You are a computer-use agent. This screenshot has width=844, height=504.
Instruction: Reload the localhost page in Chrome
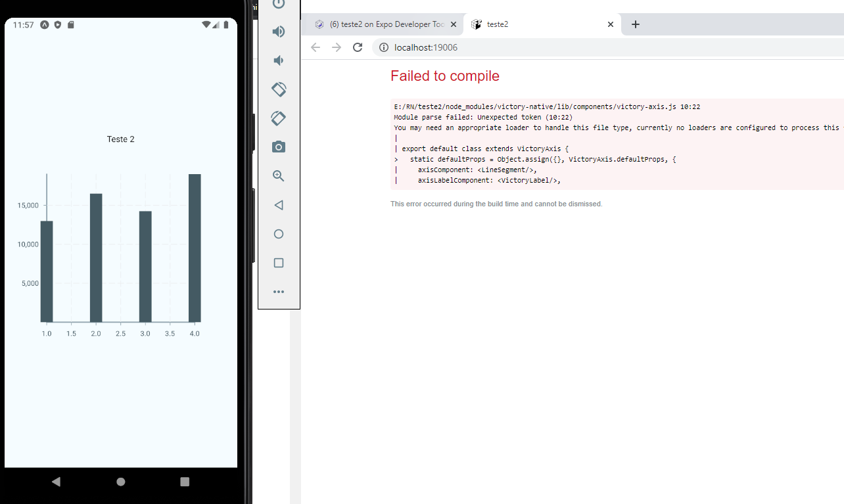[x=358, y=47]
